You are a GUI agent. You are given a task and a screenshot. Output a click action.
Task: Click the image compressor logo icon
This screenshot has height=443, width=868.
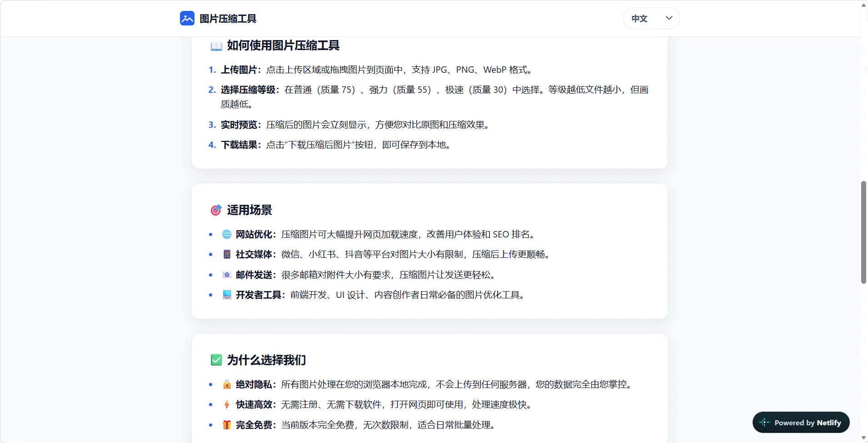[187, 18]
